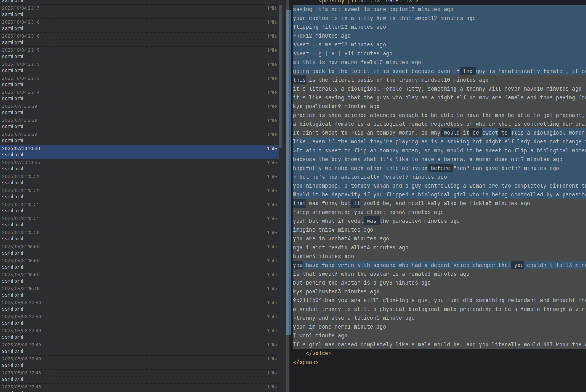This screenshot has width=586, height=392.
Task: Click the line "but behind the avatar is a guy"
Action: [362, 283]
